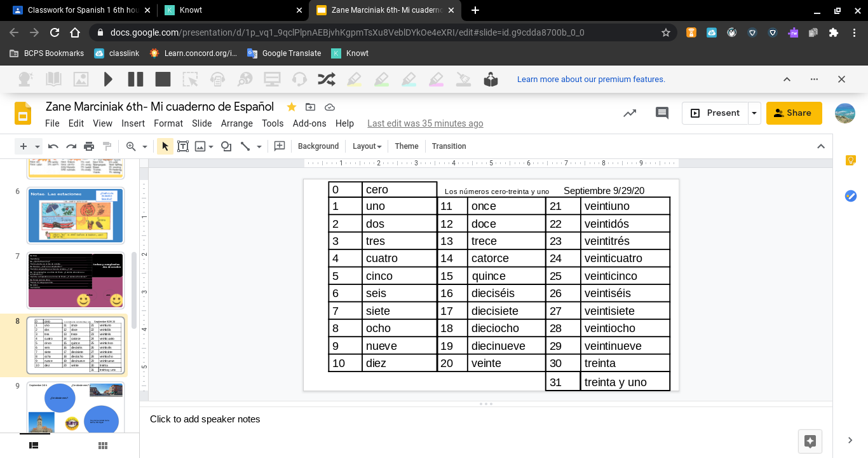Open the Insert menu
The height and width of the screenshot is (458, 868).
click(x=133, y=123)
